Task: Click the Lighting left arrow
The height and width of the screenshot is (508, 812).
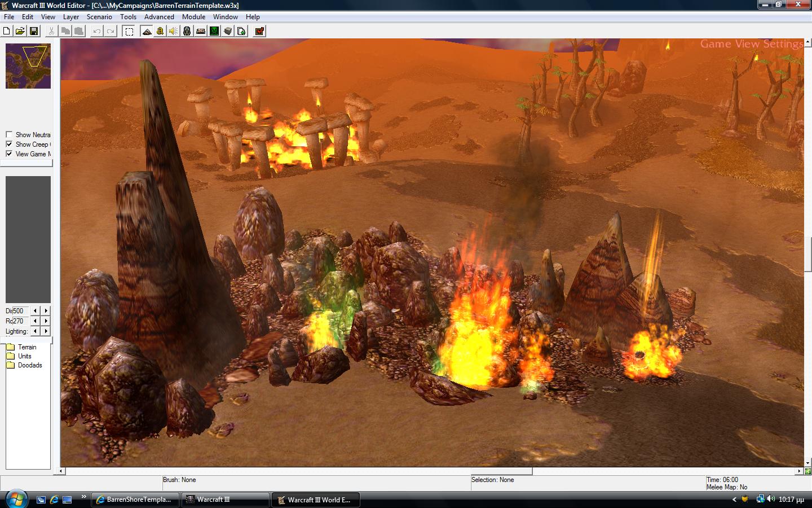Action: [x=36, y=331]
